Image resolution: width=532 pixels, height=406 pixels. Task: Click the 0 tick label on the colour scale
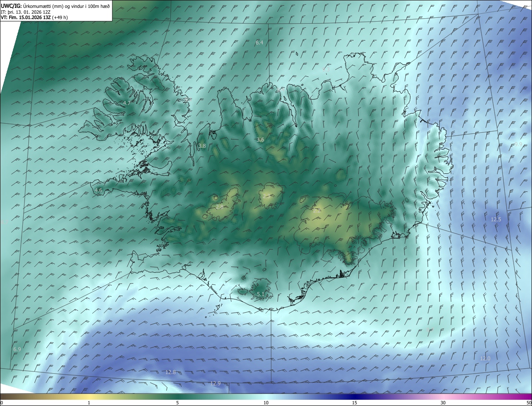(x=2, y=403)
